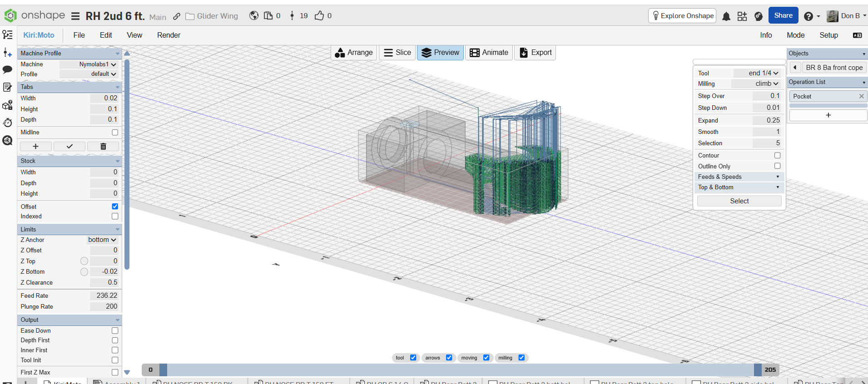Open the notifications bell
The width and height of the screenshot is (868, 384).
pyautogui.click(x=726, y=16)
